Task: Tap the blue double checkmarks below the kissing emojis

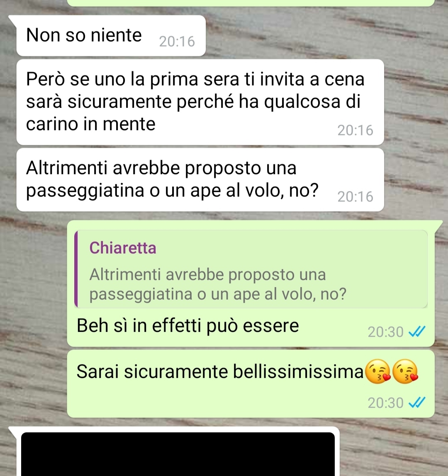Action: 417,403
